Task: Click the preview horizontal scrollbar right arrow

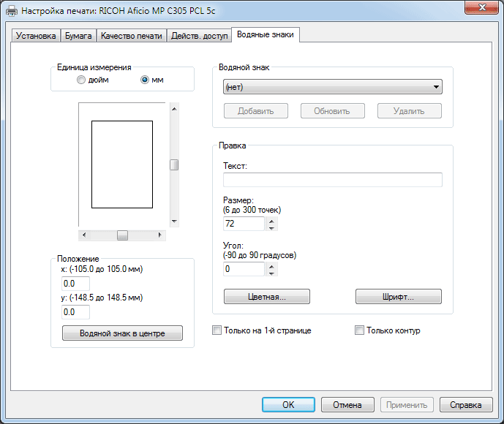Action: pyautogui.click(x=159, y=235)
